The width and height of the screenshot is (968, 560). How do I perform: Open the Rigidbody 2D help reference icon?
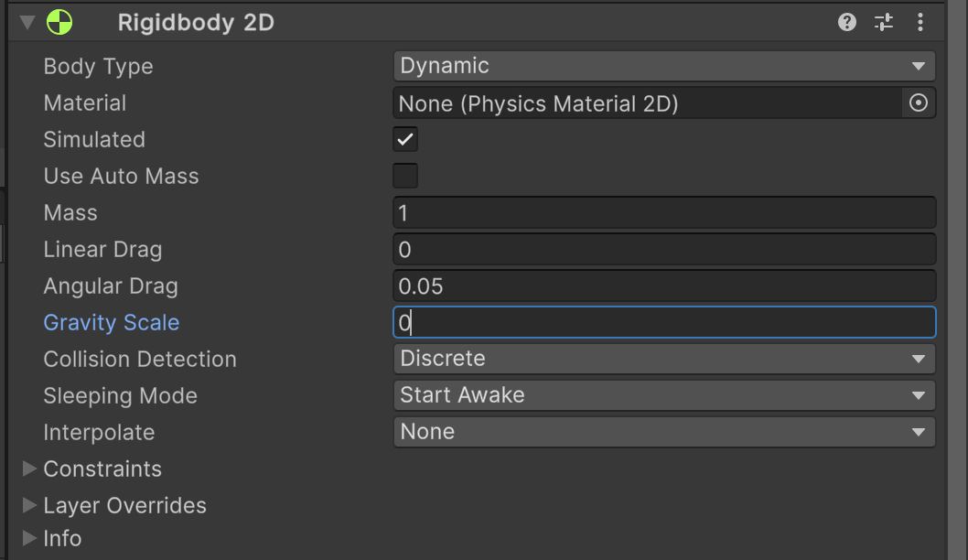[x=847, y=22]
